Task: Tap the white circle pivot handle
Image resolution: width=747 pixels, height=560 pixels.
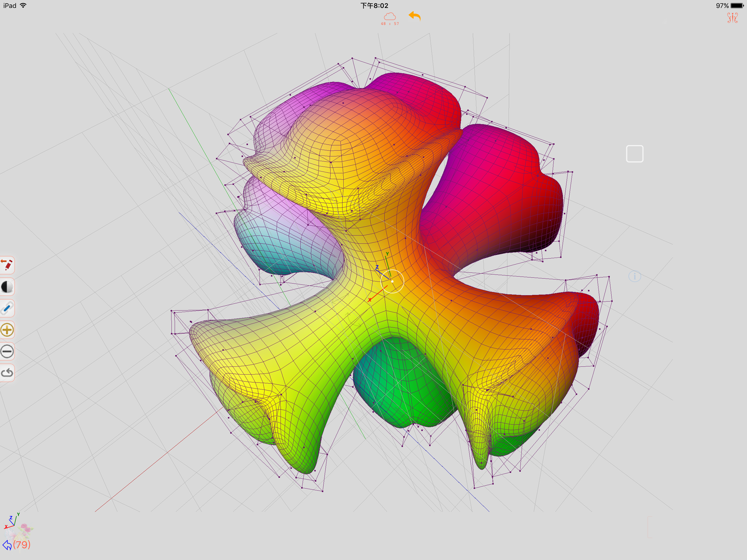Action: tap(392, 281)
